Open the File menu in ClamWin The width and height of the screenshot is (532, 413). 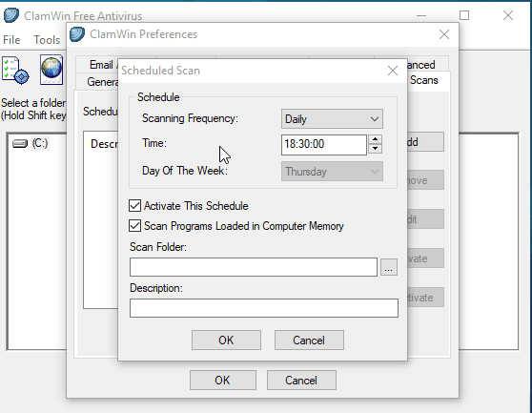pos(11,40)
